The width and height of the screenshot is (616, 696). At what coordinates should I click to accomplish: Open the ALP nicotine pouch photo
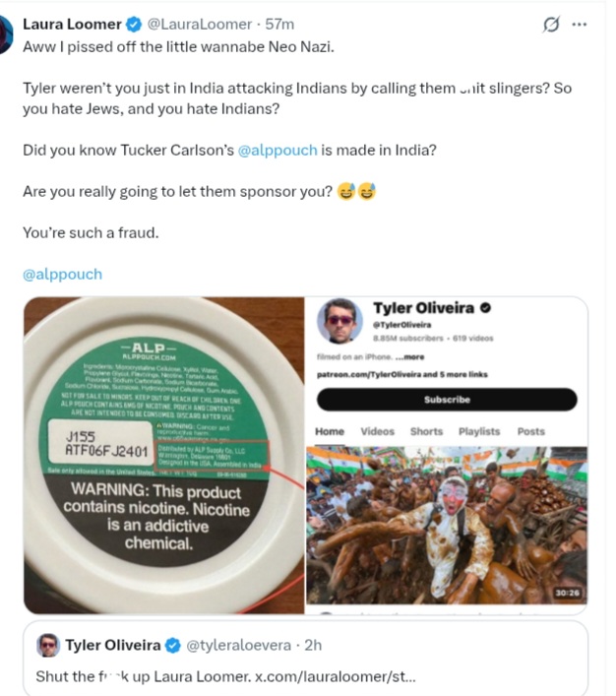[x=162, y=455]
